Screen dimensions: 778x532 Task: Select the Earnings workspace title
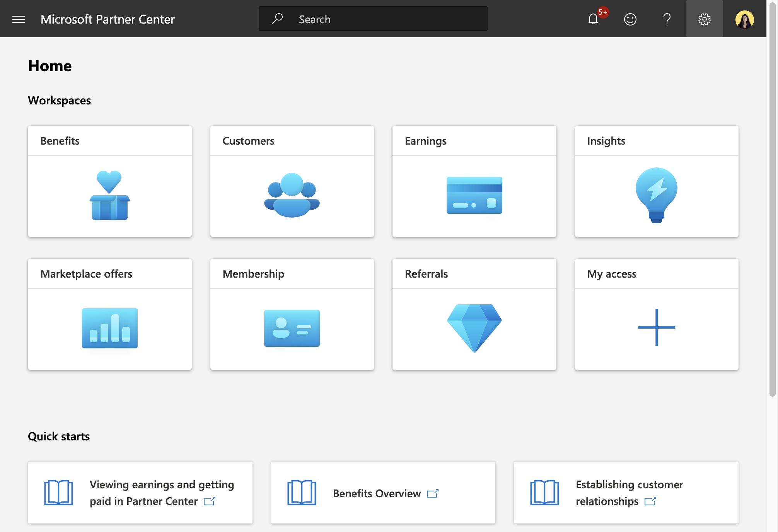(x=426, y=141)
